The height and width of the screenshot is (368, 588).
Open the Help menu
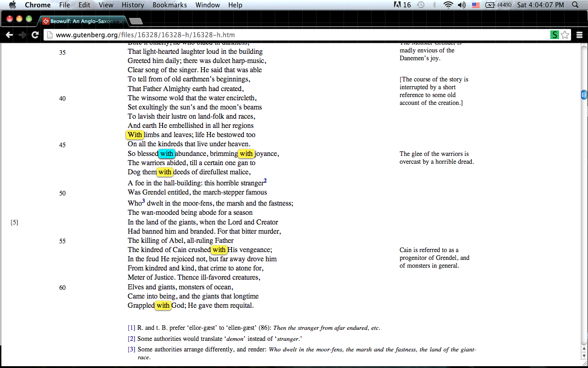(x=235, y=5)
